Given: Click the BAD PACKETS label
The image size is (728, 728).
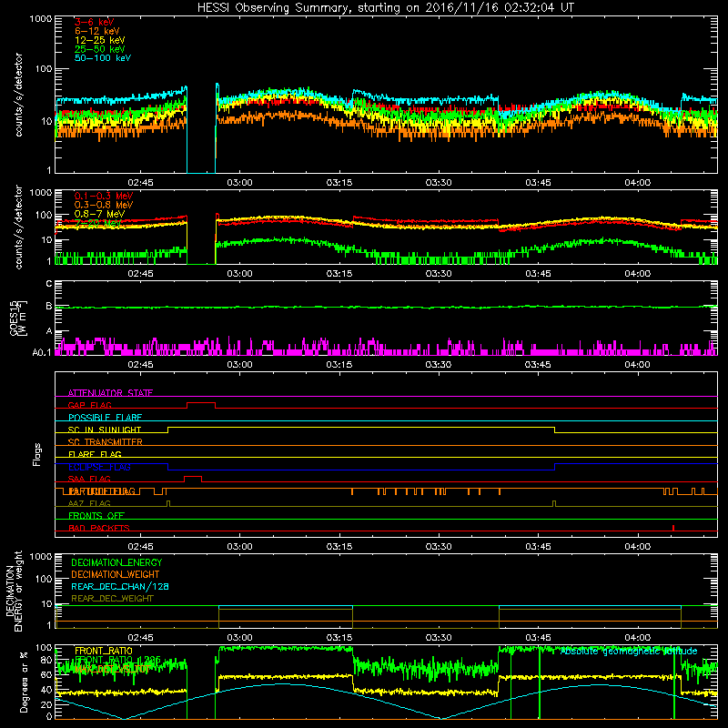Looking at the screenshot, I should coord(99,528).
